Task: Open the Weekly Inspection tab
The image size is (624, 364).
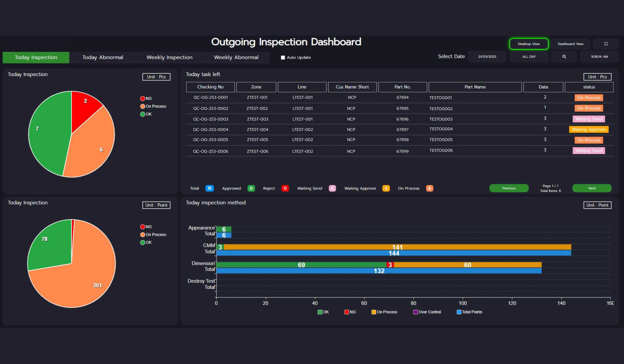Action: tap(169, 58)
